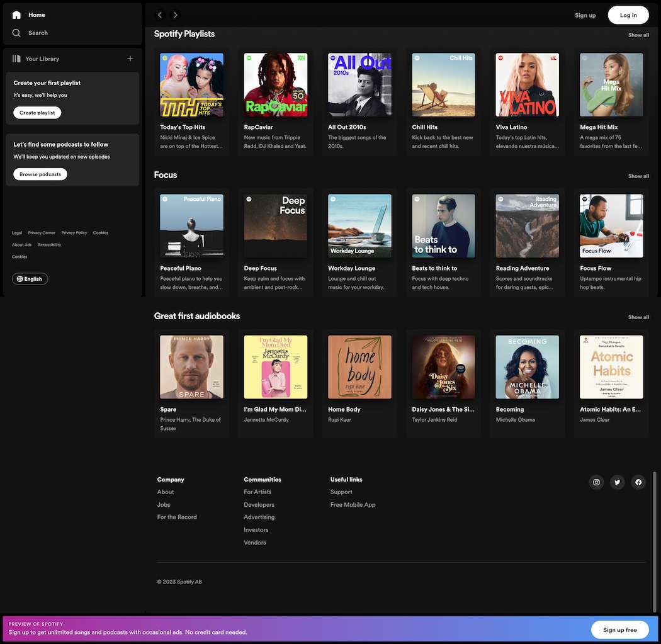Click Sign up in top bar
Viewport: 661px width, 644px height.
point(585,15)
